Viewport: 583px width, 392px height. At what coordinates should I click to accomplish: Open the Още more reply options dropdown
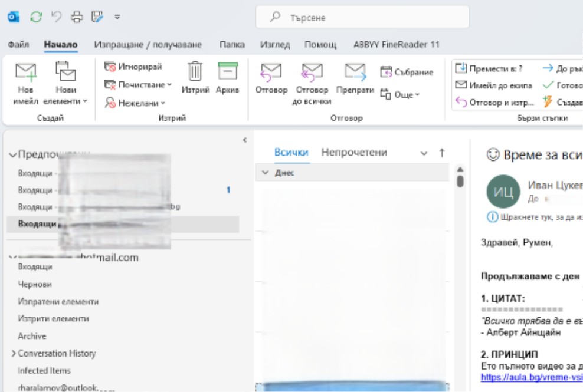[400, 94]
